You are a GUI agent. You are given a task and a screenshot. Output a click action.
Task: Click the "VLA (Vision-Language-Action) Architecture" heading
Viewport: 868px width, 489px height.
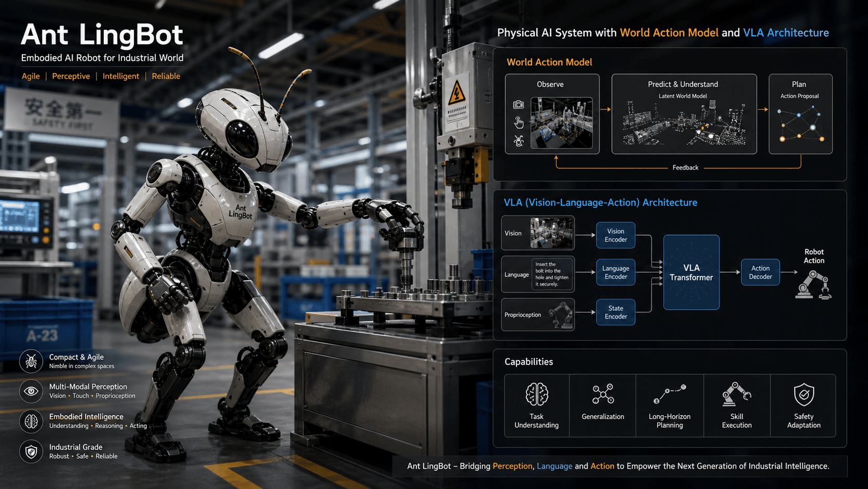click(x=601, y=202)
